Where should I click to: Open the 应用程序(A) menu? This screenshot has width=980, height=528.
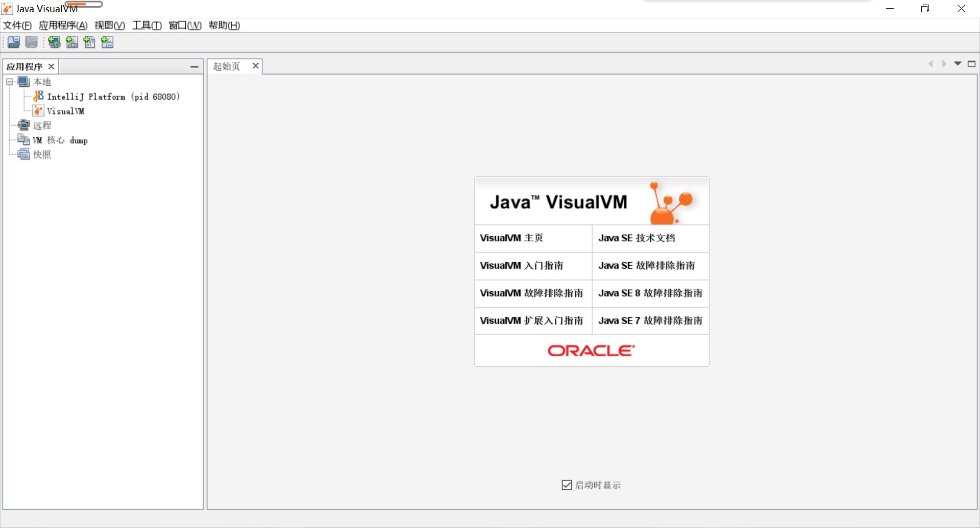[63, 26]
